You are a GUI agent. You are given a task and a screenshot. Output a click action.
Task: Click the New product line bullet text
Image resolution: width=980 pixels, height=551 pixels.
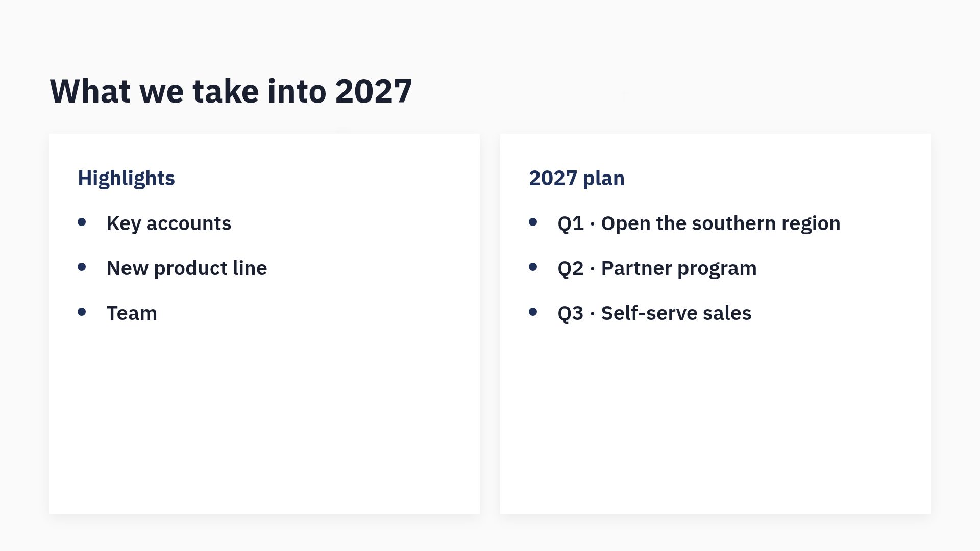click(x=187, y=268)
